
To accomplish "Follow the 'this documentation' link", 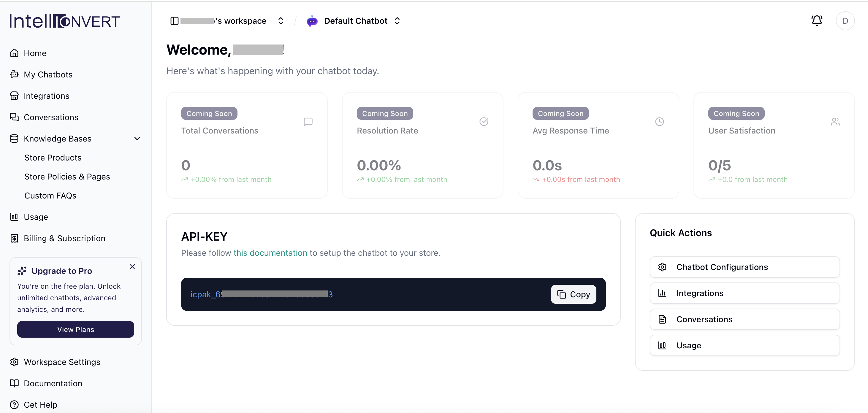I will [270, 253].
